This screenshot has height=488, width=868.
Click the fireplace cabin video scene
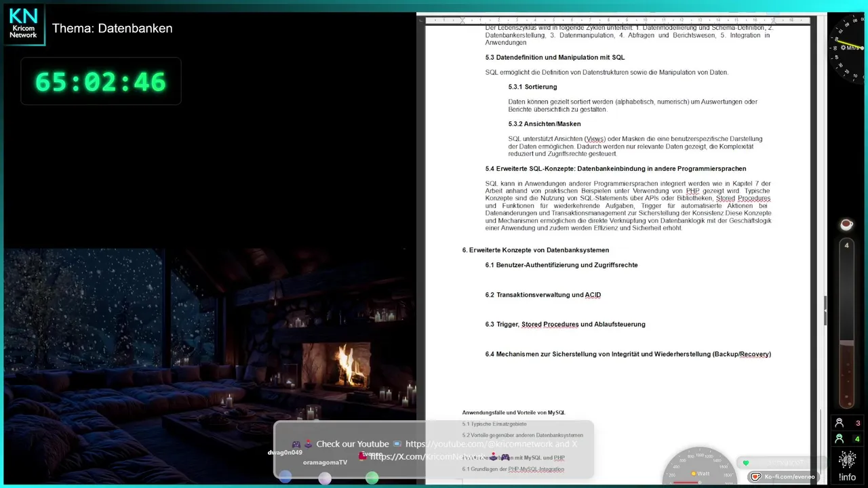[x=210, y=365]
